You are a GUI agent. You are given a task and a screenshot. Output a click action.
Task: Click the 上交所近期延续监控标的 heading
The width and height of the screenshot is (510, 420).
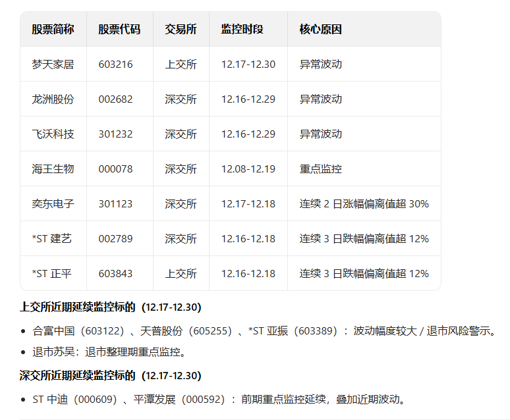tap(111, 307)
